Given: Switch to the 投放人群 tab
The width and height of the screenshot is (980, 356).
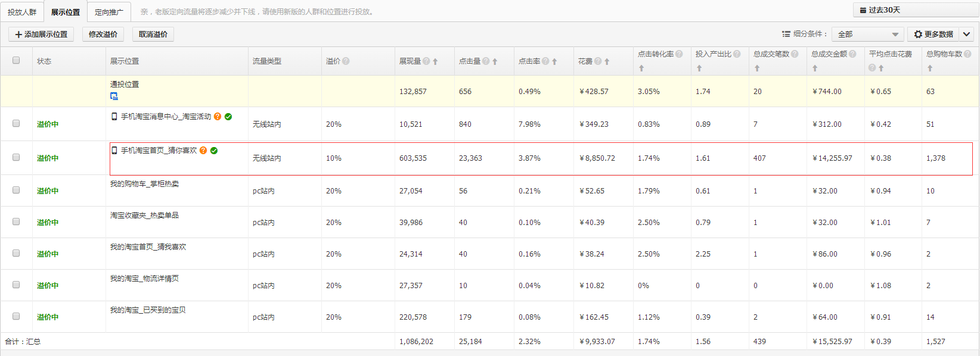Looking at the screenshot, I should (x=22, y=12).
